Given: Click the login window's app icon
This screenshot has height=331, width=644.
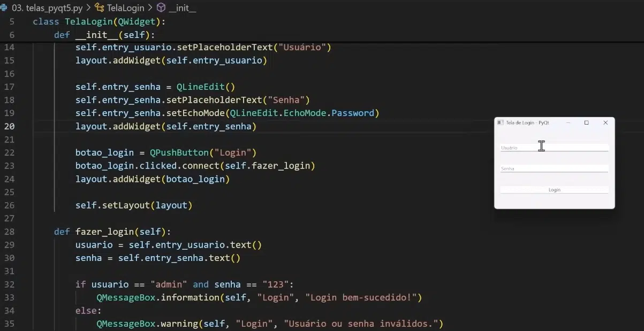Looking at the screenshot, I should tap(500, 122).
